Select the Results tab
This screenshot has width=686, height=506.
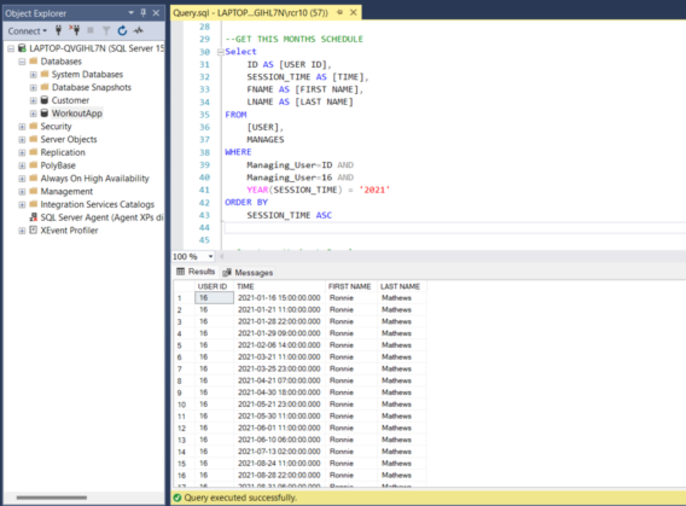tap(196, 272)
